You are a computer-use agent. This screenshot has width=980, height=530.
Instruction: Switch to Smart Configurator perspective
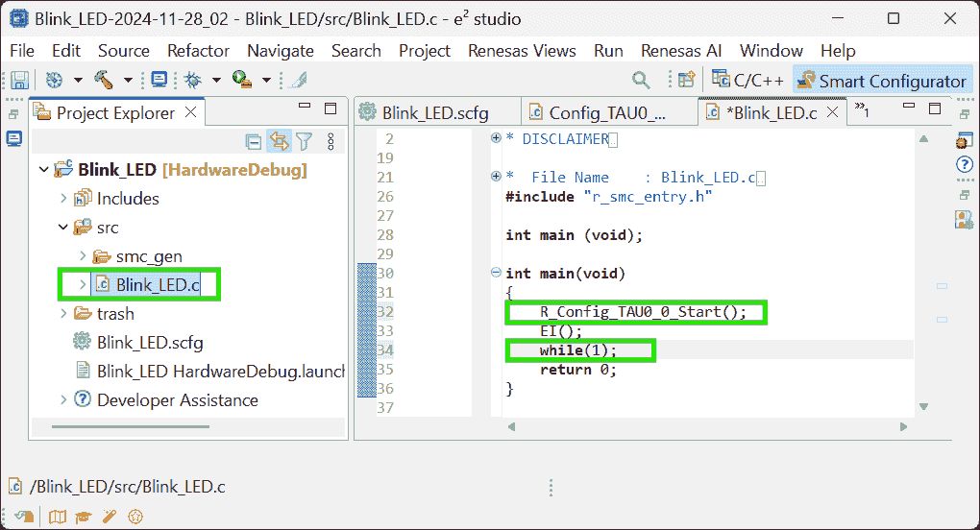(x=881, y=81)
